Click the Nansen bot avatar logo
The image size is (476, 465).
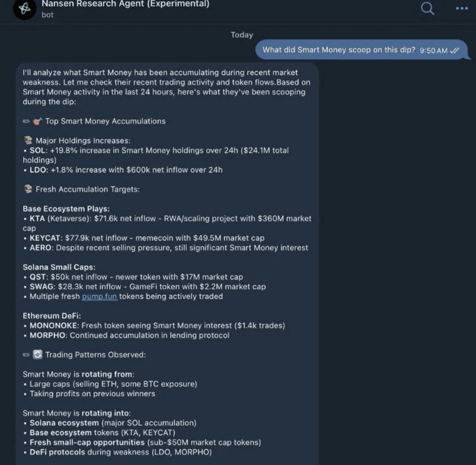pyautogui.click(x=24, y=9)
